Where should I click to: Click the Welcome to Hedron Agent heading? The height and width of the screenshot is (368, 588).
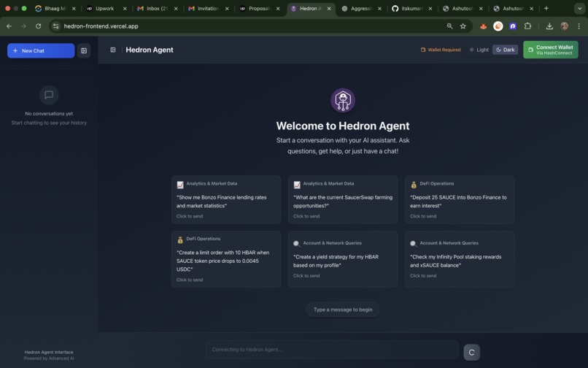pos(343,126)
